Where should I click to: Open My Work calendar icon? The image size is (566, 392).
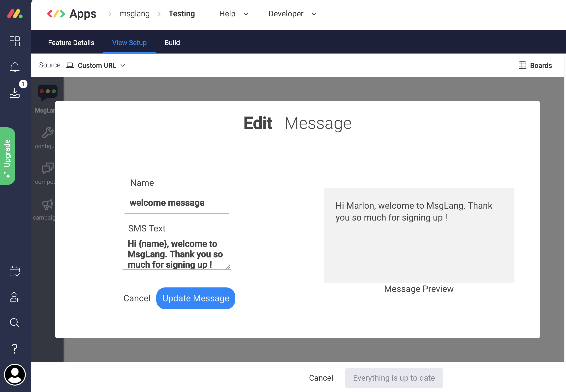[x=15, y=272]
